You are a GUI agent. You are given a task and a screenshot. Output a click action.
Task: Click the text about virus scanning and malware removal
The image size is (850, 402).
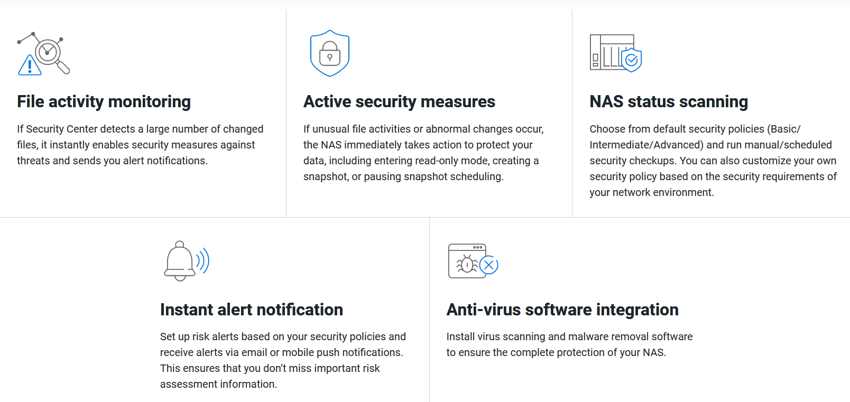click(x=569, y=345)
